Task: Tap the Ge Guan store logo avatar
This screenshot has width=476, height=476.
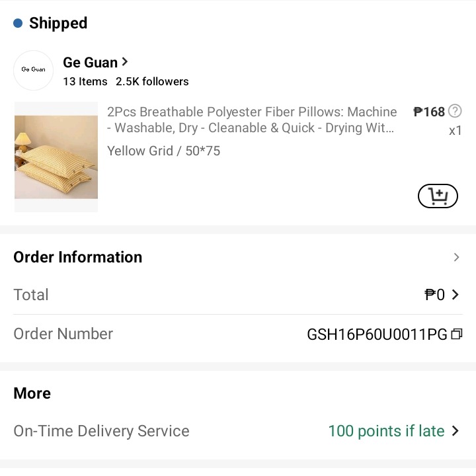Action: [x=34, y=70]
